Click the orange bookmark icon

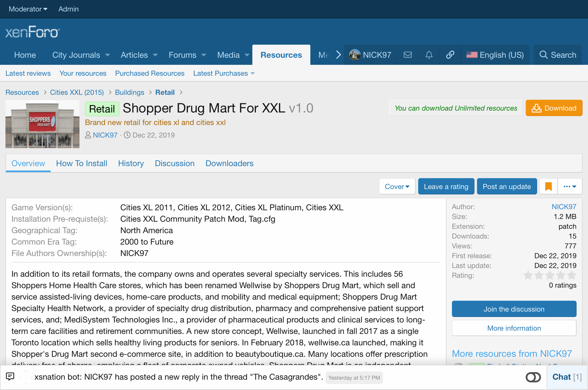(548, 187)
